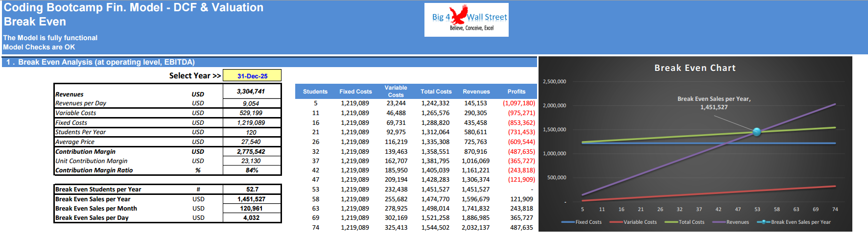Viewport: 868px width, 238px height.
Task: Select total costs cell 1,544,502
Action: (435, 228)
